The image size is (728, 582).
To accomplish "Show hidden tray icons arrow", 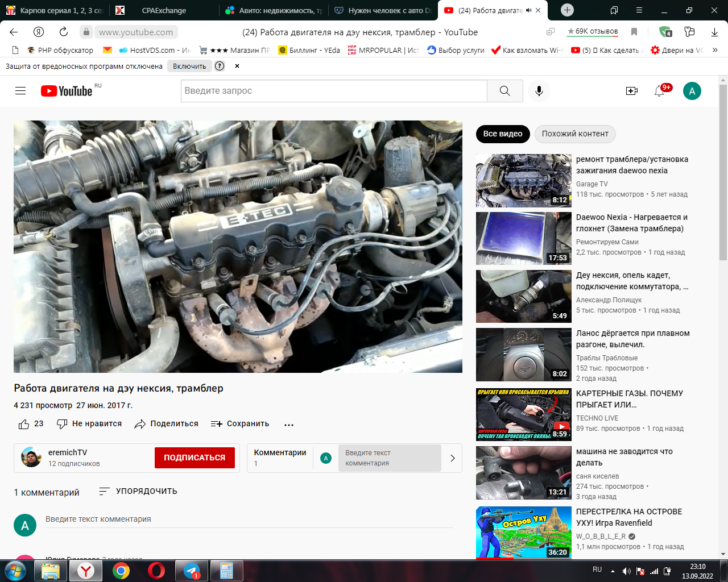I will [x=613, y=571].
